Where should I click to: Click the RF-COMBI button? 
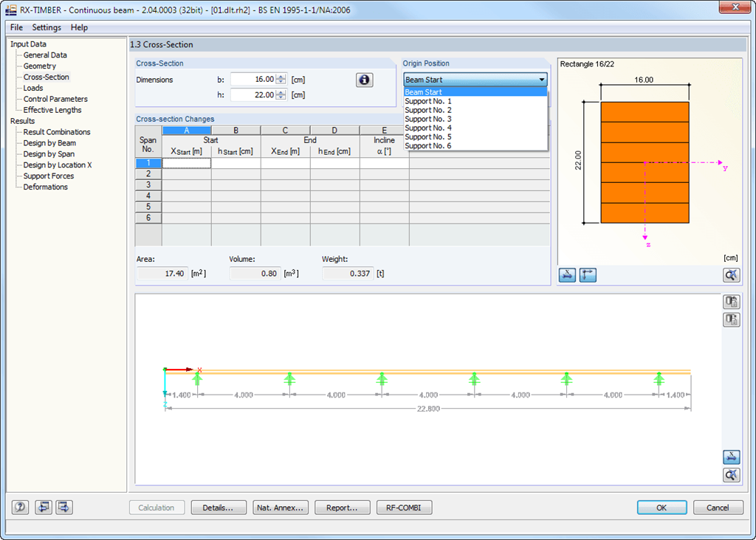[x=404, y=508]
